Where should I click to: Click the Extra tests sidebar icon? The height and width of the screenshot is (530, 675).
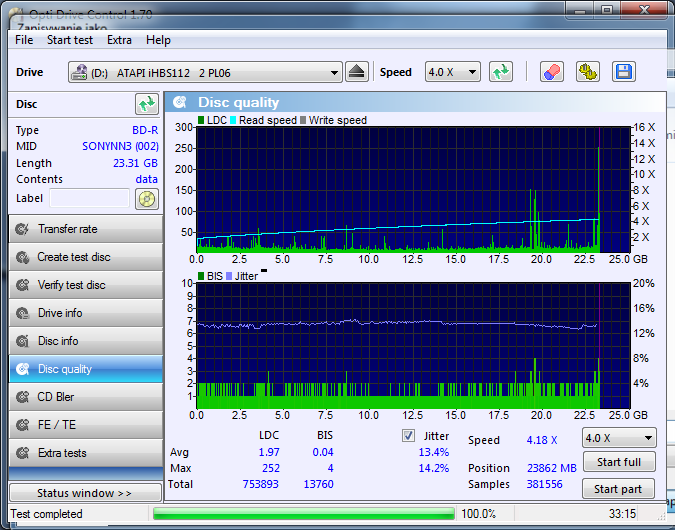tap(22, 453)
